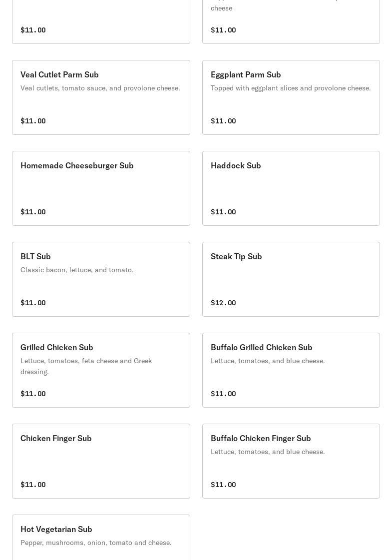Click the Hot Vegetarian Sub title
The height and width of the screenshot is (560, 392).
[56, 530]
